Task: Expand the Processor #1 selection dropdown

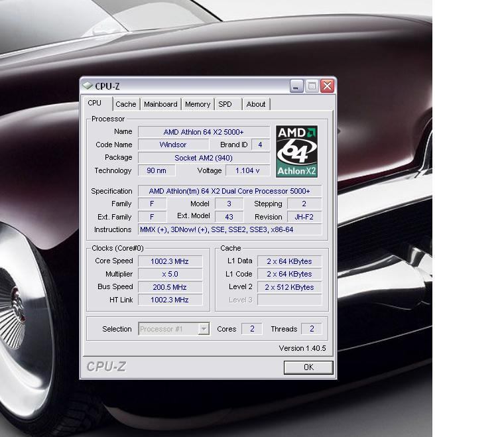Action: tap(204, 329)
